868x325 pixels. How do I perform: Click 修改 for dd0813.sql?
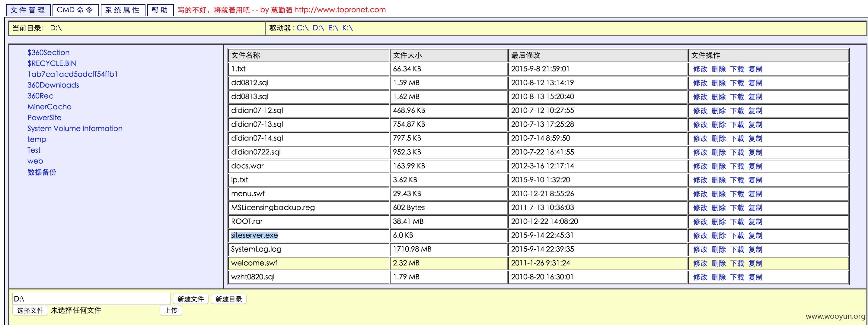click(700, 97)
